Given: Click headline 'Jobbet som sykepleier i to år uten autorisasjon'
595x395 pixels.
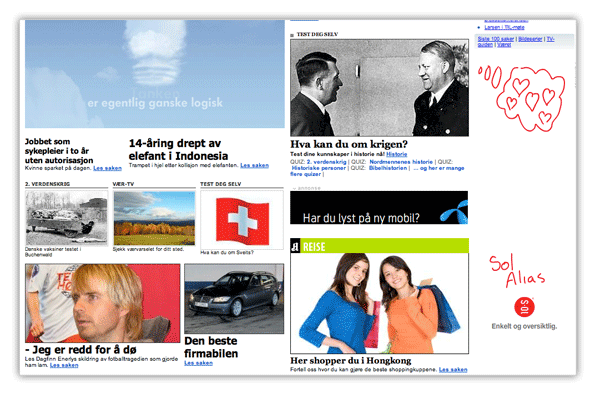Looking at the screenshot, I should tap(59, 151).
